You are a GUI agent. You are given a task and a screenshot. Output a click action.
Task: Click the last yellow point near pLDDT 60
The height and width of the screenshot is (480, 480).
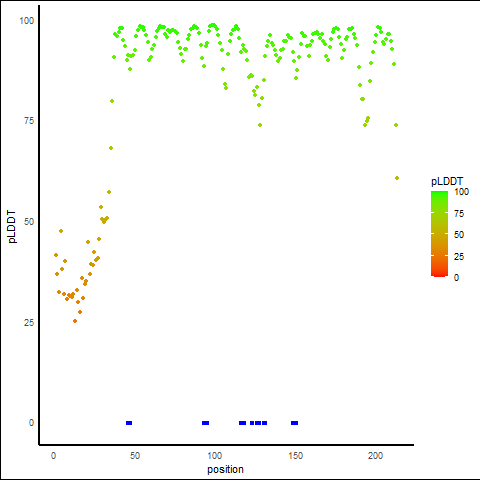pyautogui.click(x=397, y=178)
